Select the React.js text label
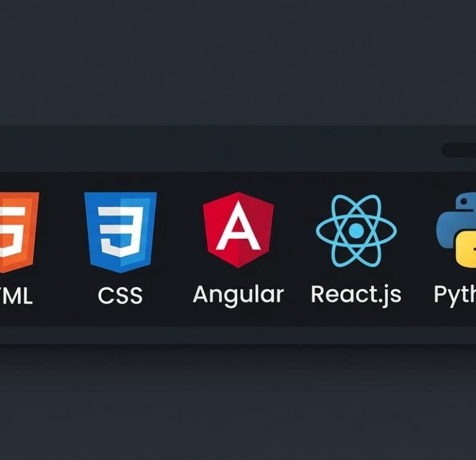The image size is (476, 460). click(x=356, y=294)
